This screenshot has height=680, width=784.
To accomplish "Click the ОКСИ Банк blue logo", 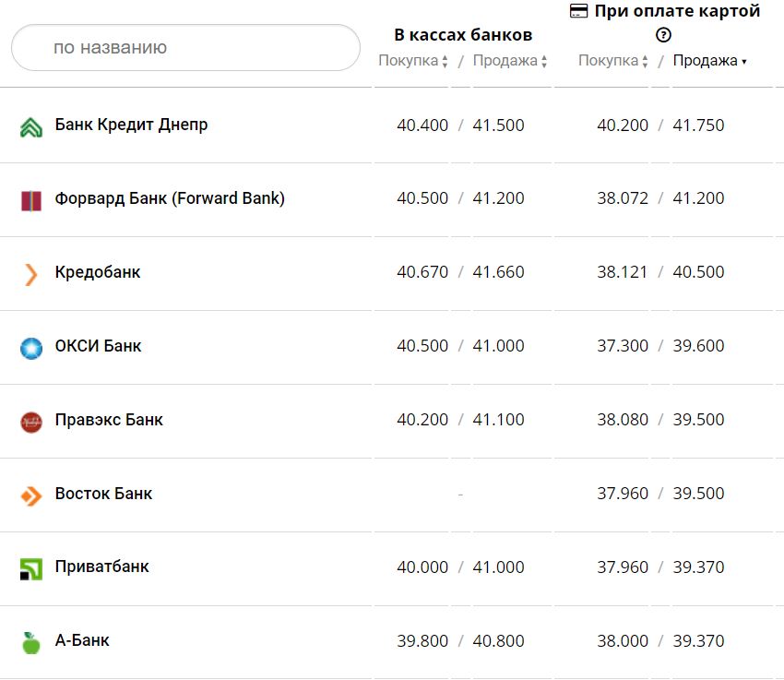I will coord(31,348).
